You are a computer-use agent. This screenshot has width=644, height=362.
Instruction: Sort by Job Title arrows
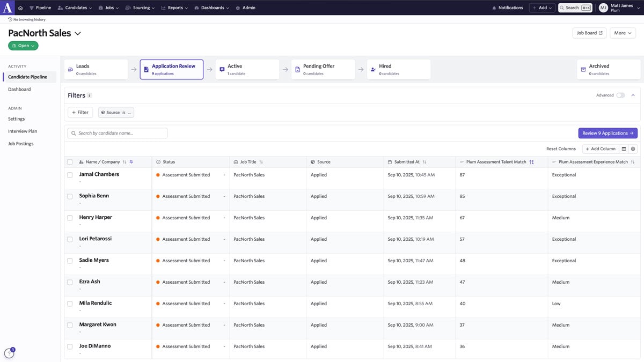(x=261, y=162)
